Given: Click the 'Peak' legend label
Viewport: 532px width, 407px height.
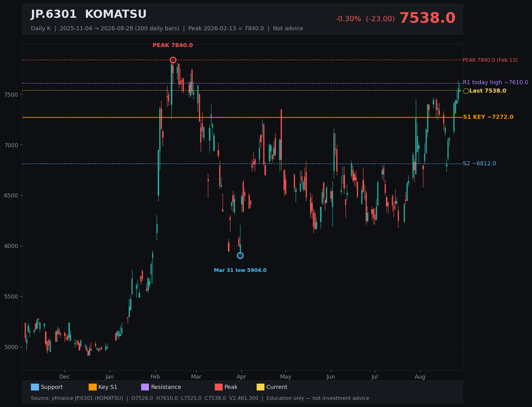Looking at the screenshot, I should 231,387.
